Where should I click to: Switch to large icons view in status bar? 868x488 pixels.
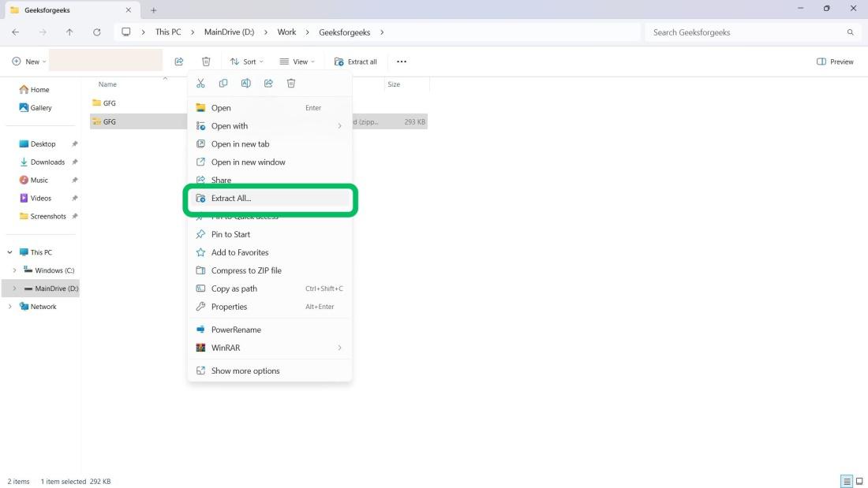(x=859, y=482)
